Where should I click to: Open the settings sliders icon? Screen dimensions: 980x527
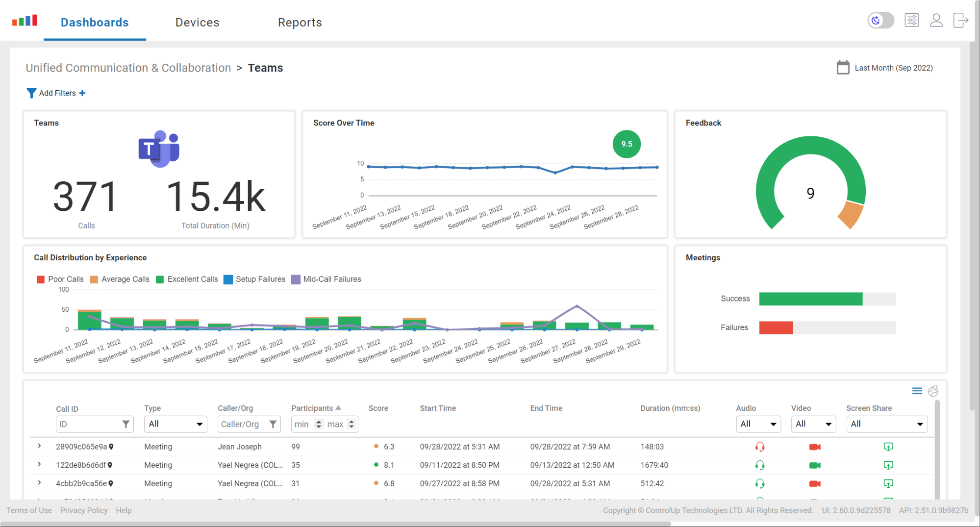pyautogui.click(x=911, y=21)
